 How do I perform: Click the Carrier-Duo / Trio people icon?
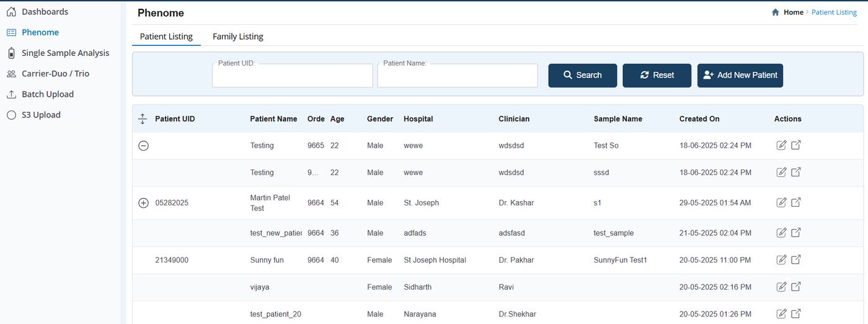click(11, 74)
